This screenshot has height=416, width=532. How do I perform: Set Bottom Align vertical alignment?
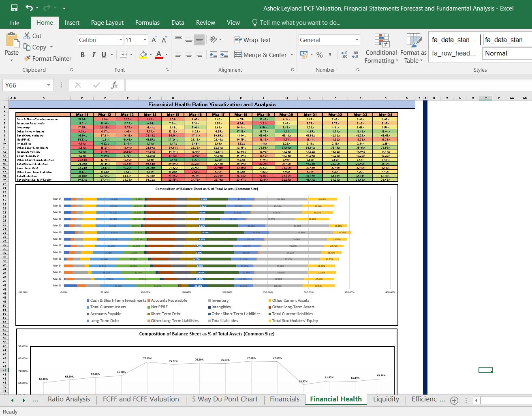point(199,40)
